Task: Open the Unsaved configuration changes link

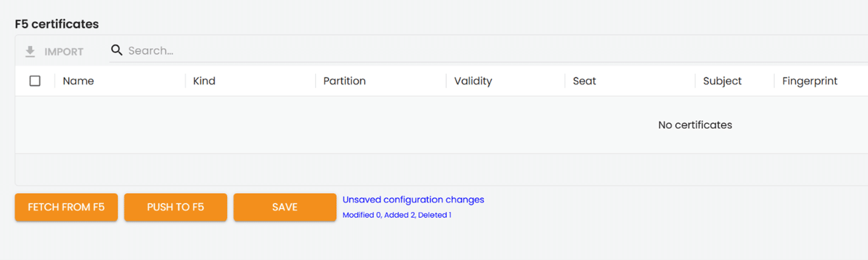Action: (413, 200)
